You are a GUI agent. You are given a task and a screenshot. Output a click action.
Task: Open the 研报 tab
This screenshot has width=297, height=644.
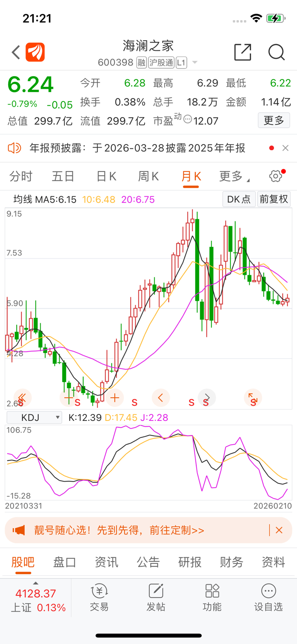[190, 562]
